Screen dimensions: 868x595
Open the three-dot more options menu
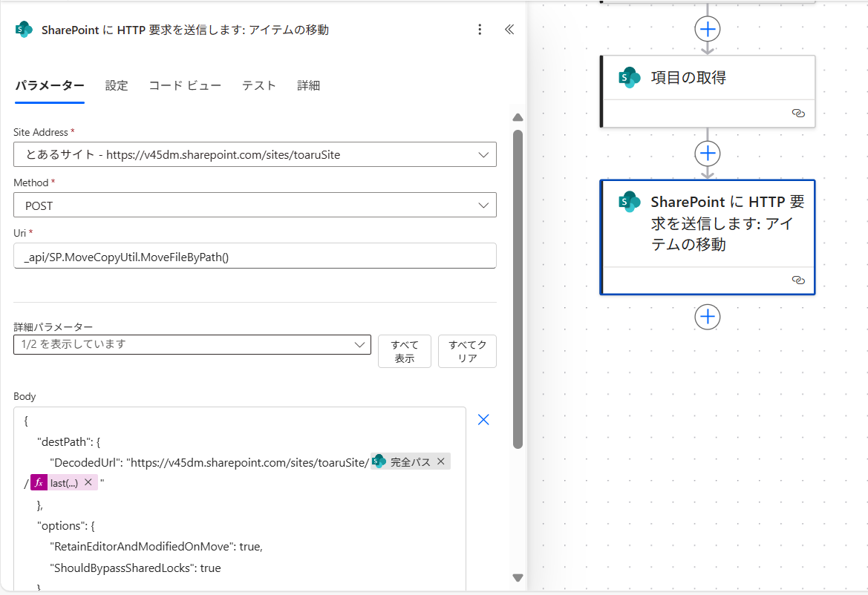point(480,30)
